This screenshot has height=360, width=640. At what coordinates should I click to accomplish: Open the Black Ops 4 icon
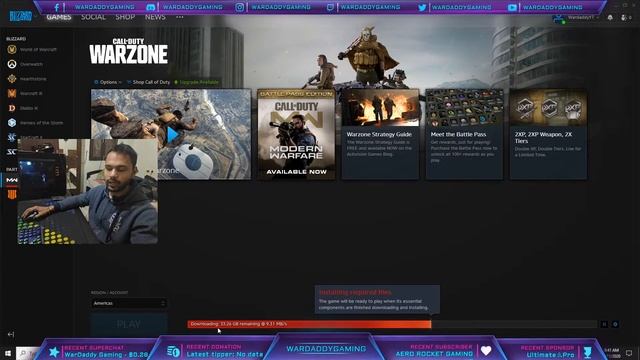12,194
